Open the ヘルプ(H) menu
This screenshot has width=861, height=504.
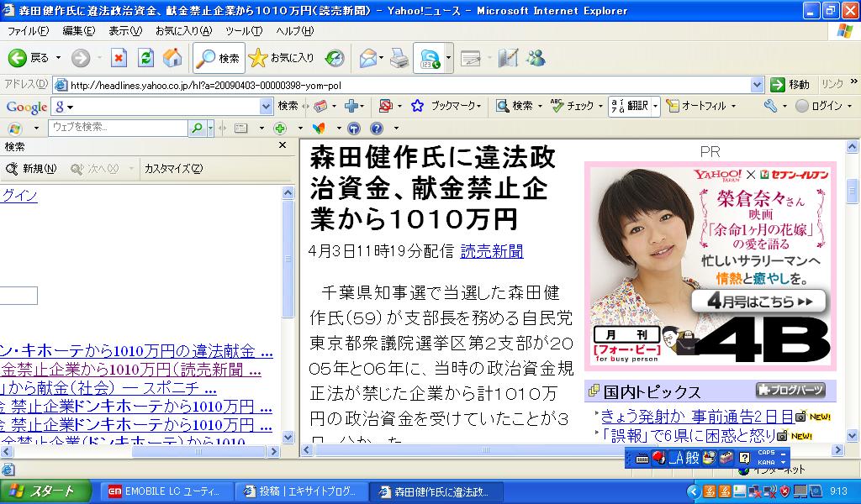(x=295, y=31)
